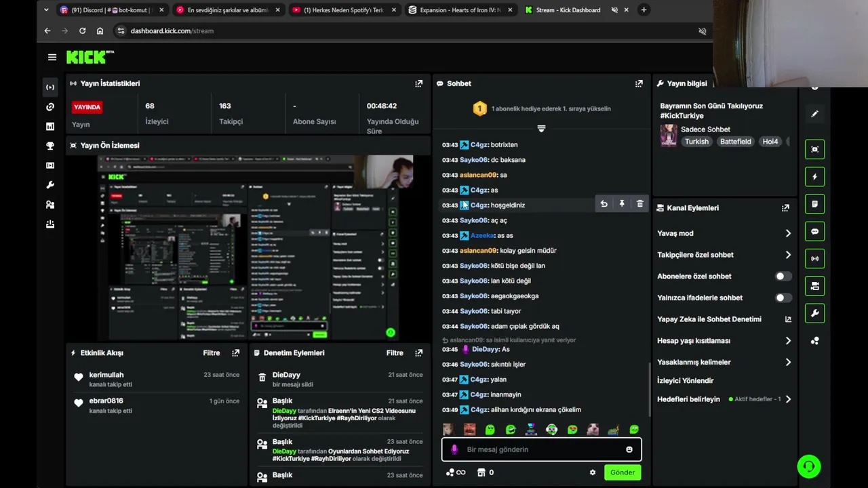Toggle Abonelere özel sohbet switch
The width and height of the screenshot is (868, 488).
click(x=783, y=277)
